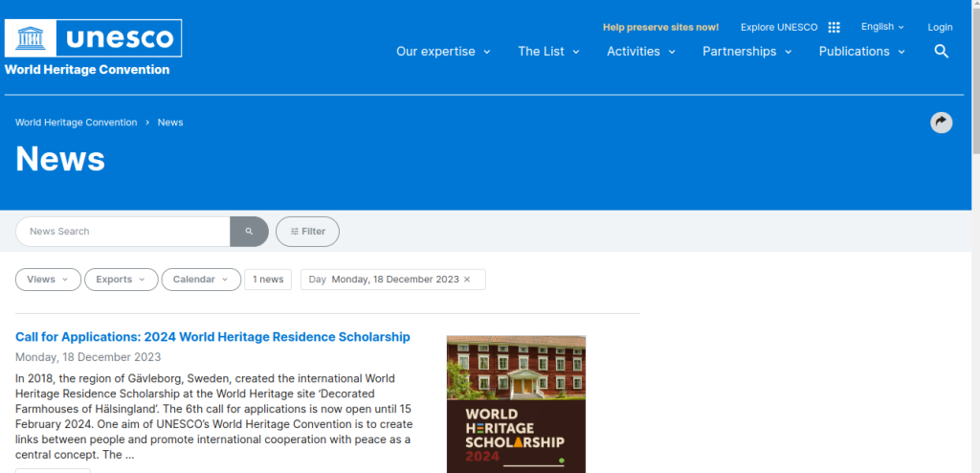Open the Partnerships dropdown menu
Viewport: 980px width, 473px height.
[746, 52]
